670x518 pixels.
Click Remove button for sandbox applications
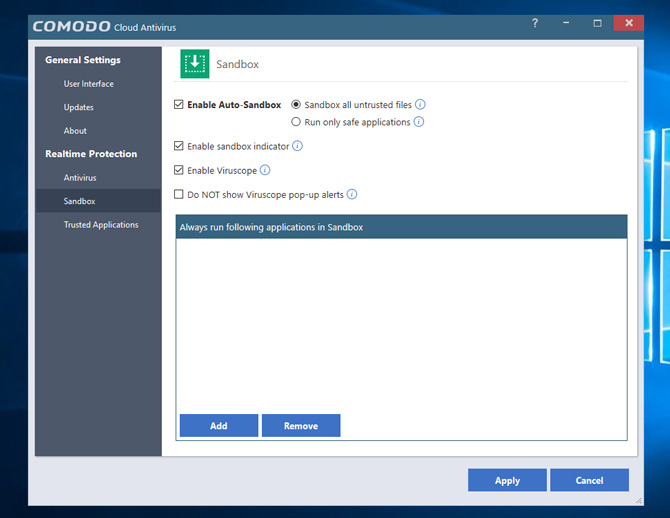(x=301, y=425)
